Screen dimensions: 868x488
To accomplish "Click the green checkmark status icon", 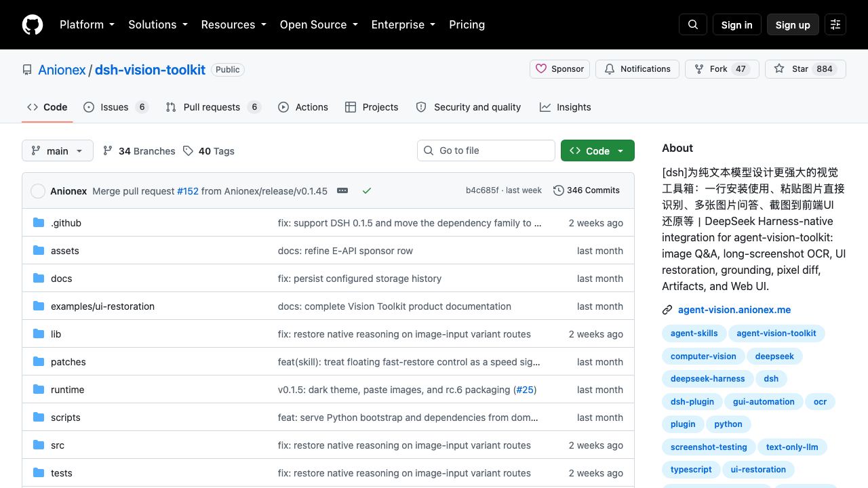I will [367, 190].
